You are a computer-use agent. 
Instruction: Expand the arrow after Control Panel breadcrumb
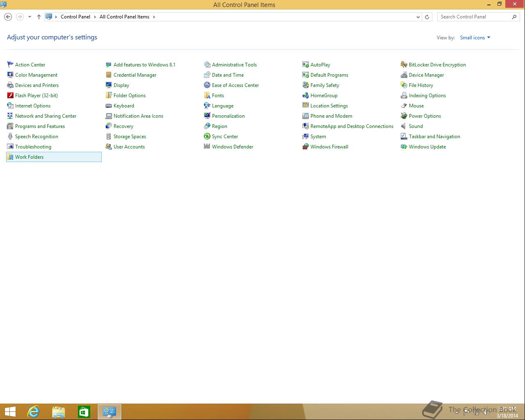[x=95, y=17]
